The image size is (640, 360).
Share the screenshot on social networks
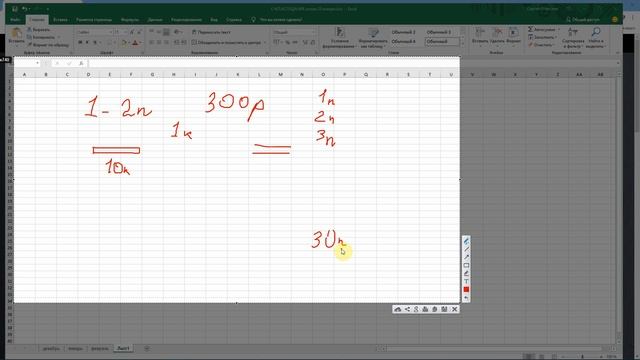pyautogui.click(x=407, y=309)
